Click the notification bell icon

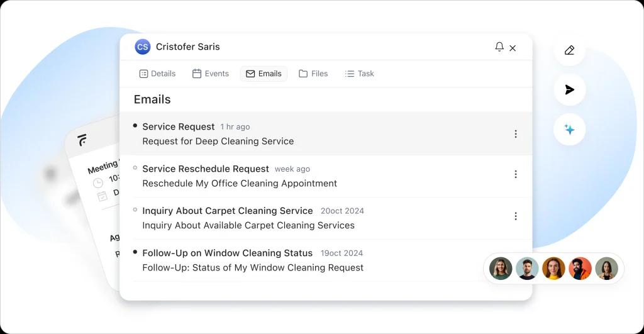[499, 47]
